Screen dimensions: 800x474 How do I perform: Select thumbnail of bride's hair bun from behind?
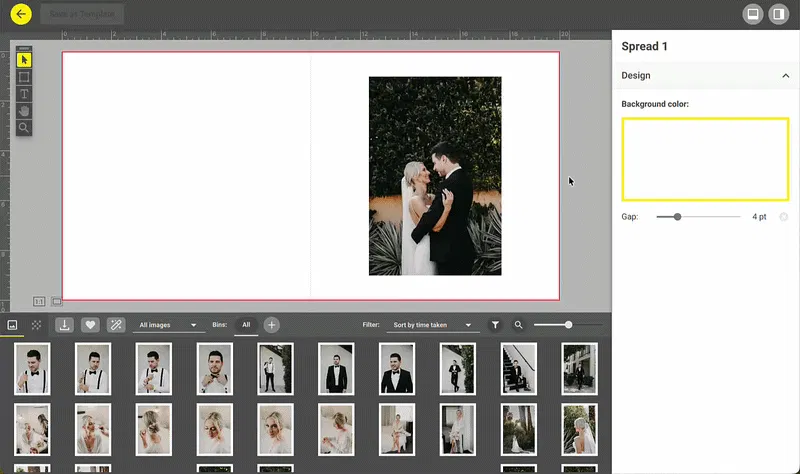click(x=154, y=430)
